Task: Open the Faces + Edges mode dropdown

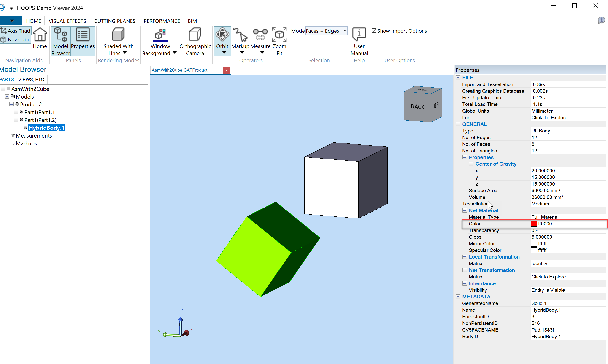Action: [x=345, y=31]
